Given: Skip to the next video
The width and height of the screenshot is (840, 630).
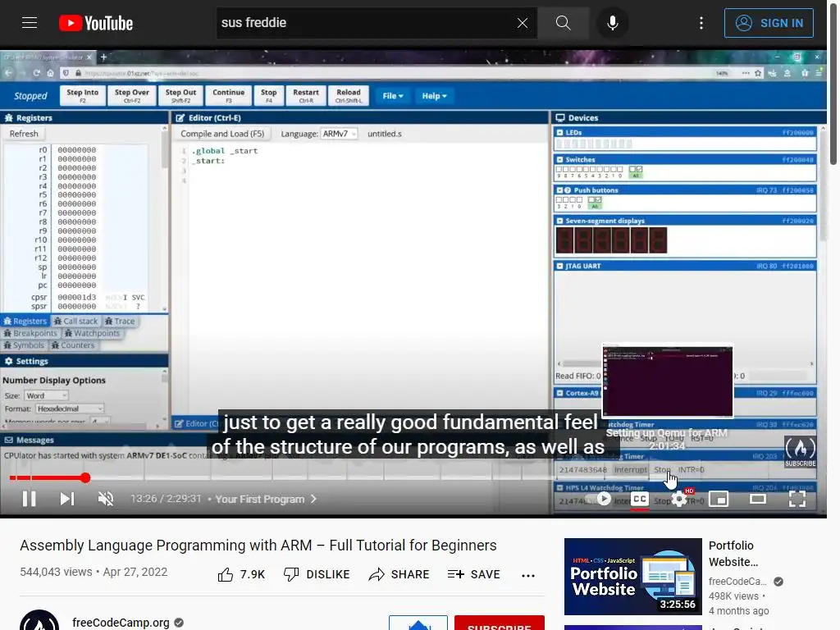Looking at the screenshot, I should coord(67,500).
